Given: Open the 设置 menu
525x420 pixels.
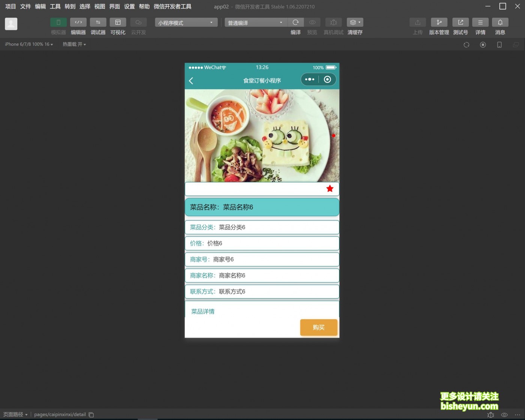Looking at the screenshot, I should [x=129, y=6].
